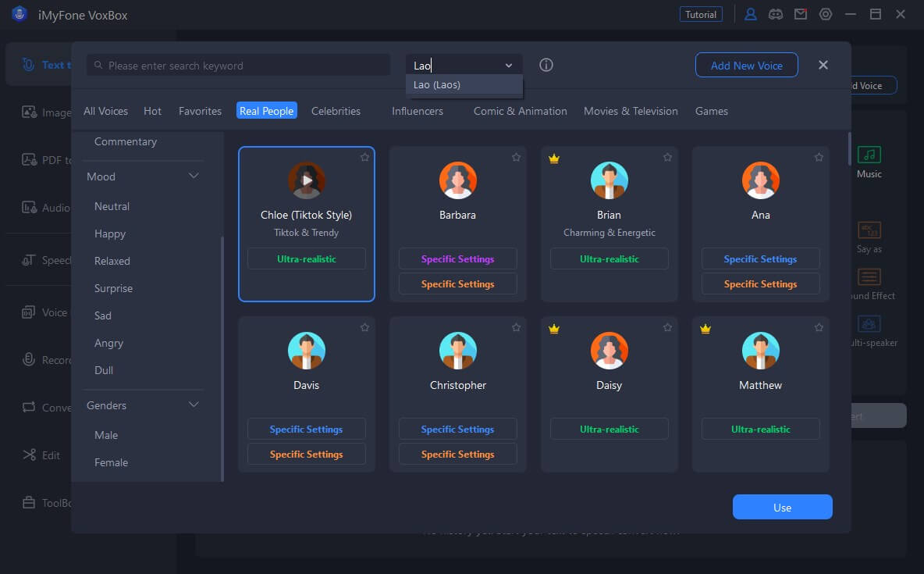Click the premium crown icon on Matthew
The image size is (924, 574).
click(x=705, y=330)
